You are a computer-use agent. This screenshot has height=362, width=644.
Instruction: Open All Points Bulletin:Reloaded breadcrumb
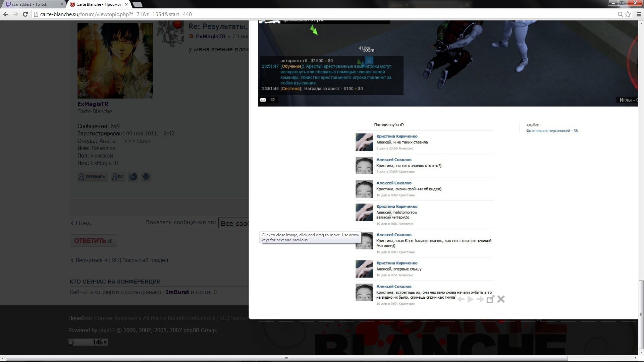click(x=177, y=318)
